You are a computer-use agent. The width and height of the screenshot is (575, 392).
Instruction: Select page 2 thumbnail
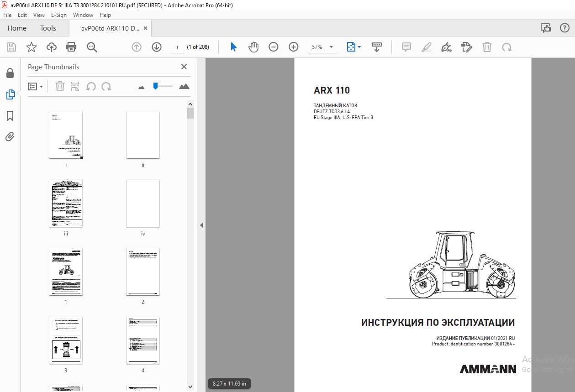[x=143, y=272]
